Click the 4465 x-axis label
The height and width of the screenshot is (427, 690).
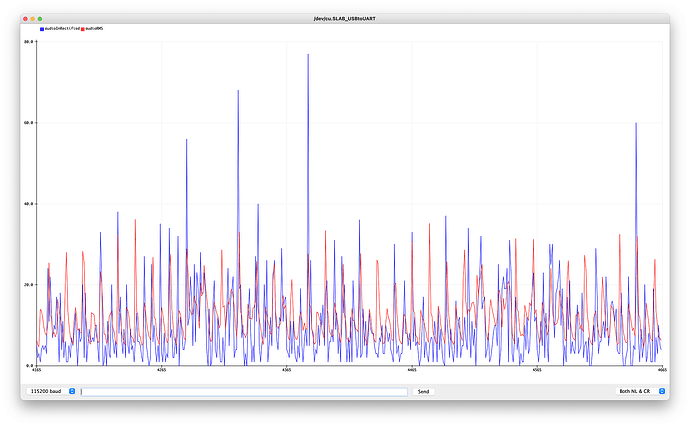point(412,370)
